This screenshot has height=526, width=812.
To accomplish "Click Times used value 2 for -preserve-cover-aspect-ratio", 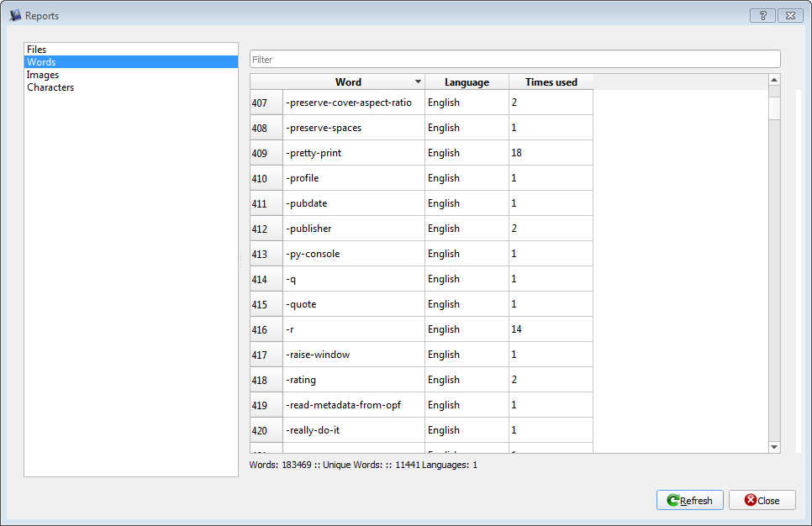I will coord(551,103).
